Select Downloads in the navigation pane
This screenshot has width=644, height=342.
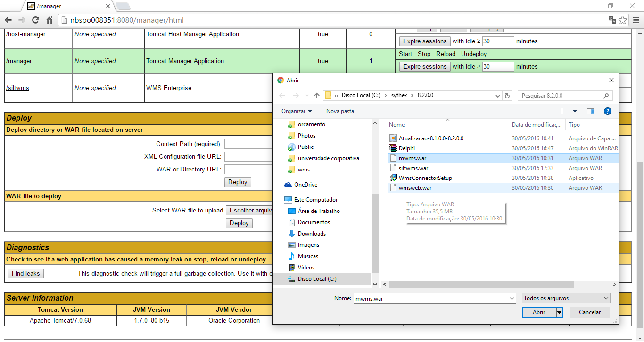312,234
